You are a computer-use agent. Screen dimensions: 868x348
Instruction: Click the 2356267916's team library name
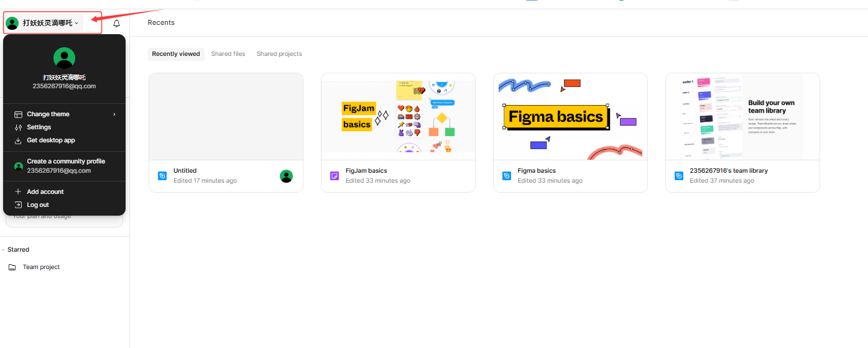(729, 171)
